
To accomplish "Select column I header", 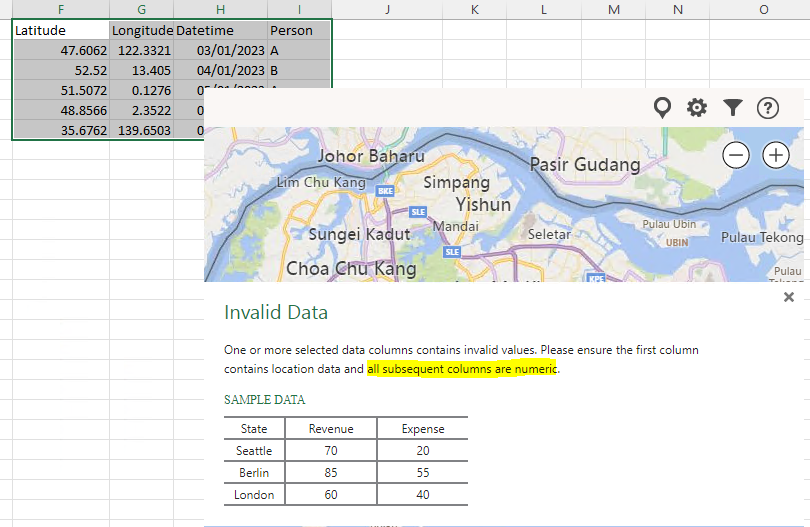I will click(x=299, y=9).
